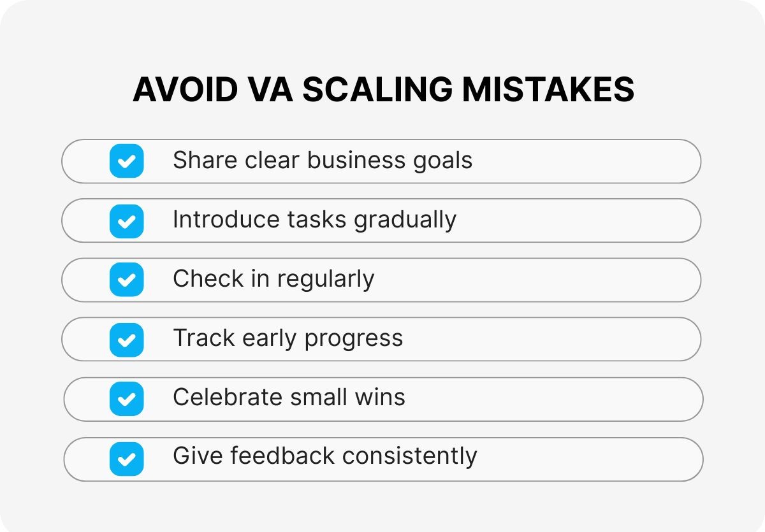The image size is (765, 532).
Task: Disable the 'Give feedback consistently' checkbox
Action: [x=126, y=458]
